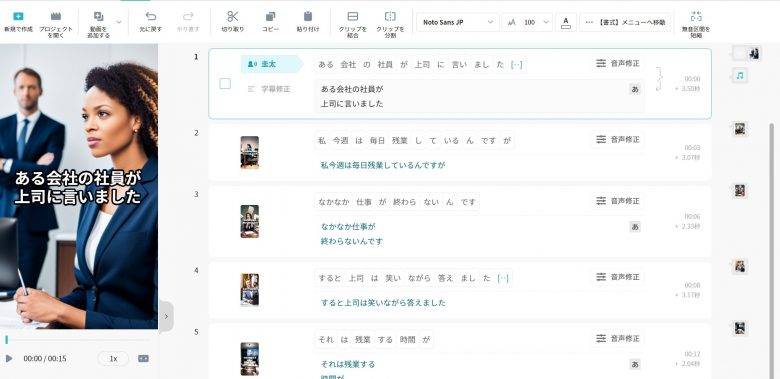Click subtitle text すると上司は笑いながら答えました
The width and height of the screenshot is (780, 379).
[383, 302]
